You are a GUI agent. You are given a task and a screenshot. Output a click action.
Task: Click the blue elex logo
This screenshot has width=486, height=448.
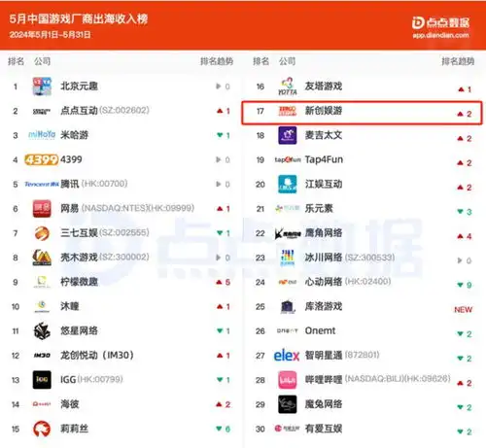[287, 356]
